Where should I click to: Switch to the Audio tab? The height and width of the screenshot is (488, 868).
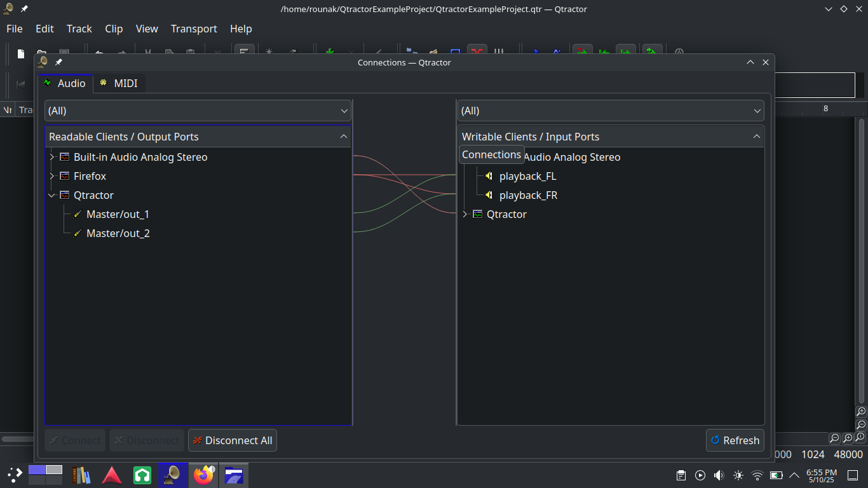tap(65, 83)
